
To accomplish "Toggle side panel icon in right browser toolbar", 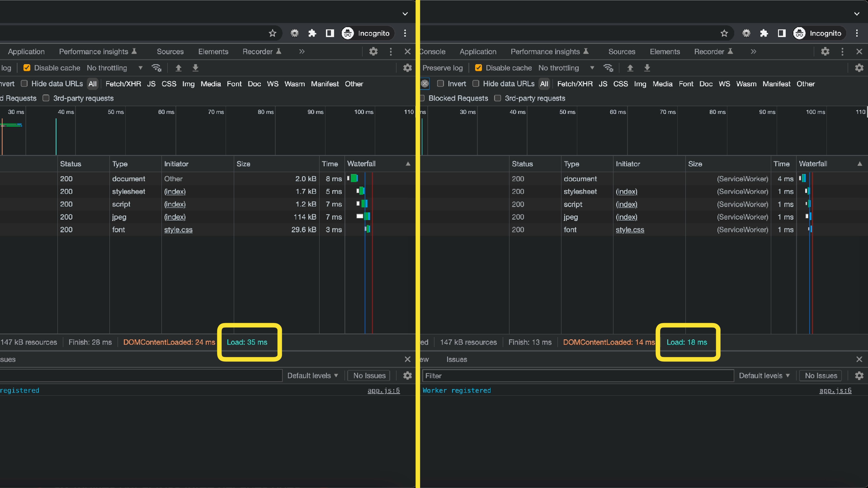I will [782, 33].
